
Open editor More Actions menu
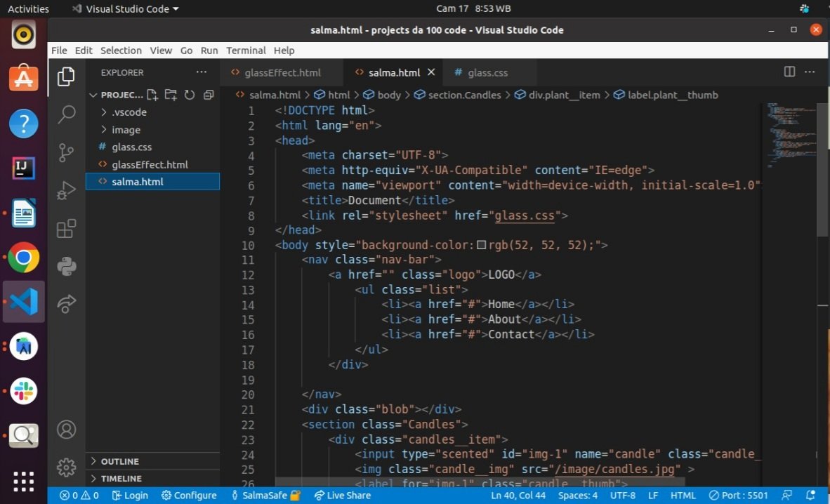810,72
